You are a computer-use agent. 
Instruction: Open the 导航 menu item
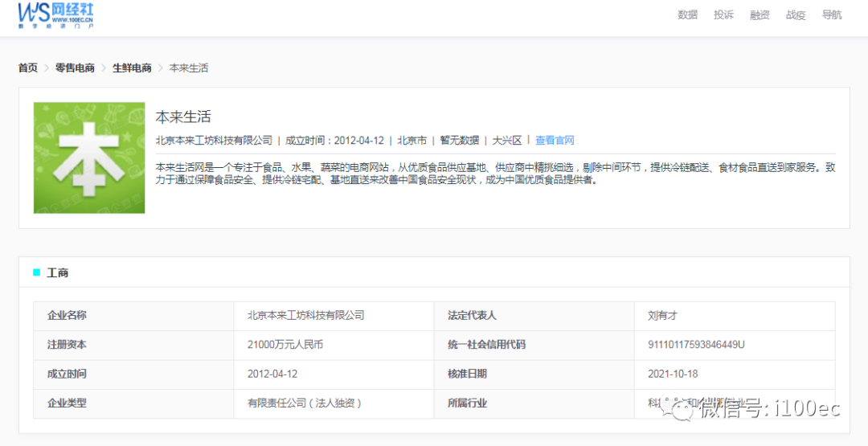pos(832,14)
